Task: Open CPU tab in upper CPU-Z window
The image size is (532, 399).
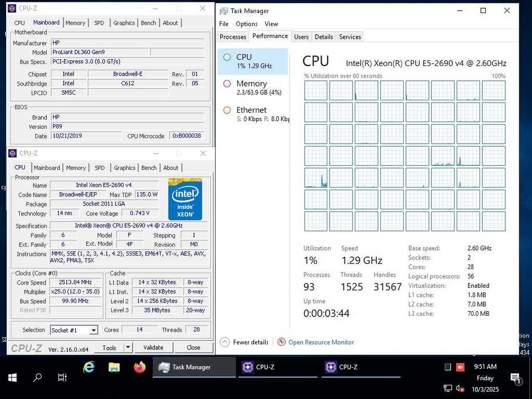Action: 19,23
